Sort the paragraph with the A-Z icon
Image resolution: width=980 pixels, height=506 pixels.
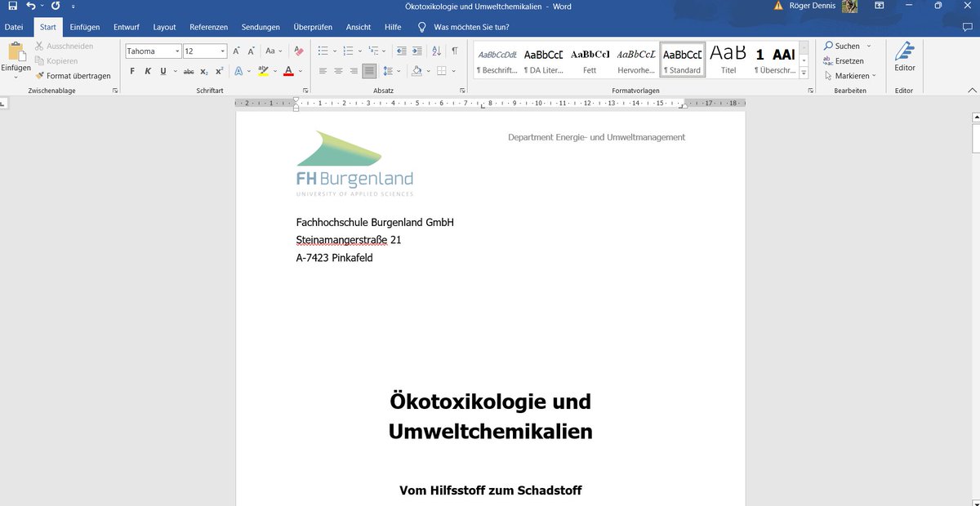pyautogui.click(x=437, y=51)
